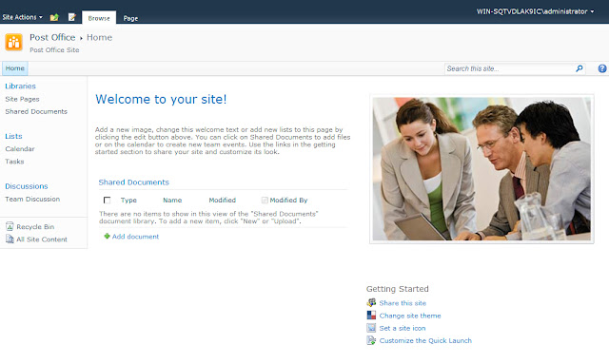Image resolution: width=609 pixels, height=364 pixels.
Task: Open the blue Help icon
Action: pos(602,68)
